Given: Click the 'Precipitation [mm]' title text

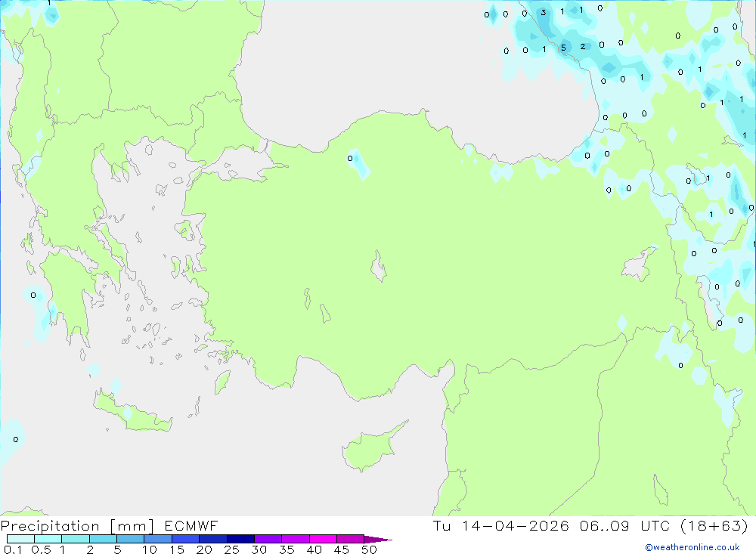Looking at the screenshot, I should pyautogui.click(x=78, y=526).
